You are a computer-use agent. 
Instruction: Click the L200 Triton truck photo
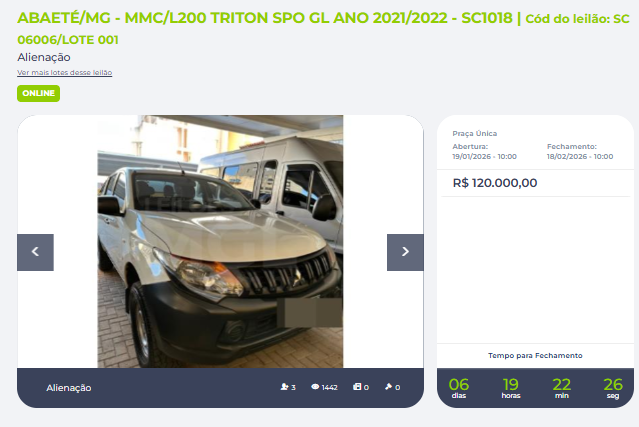pyautogui.click(x=220, y=241)
